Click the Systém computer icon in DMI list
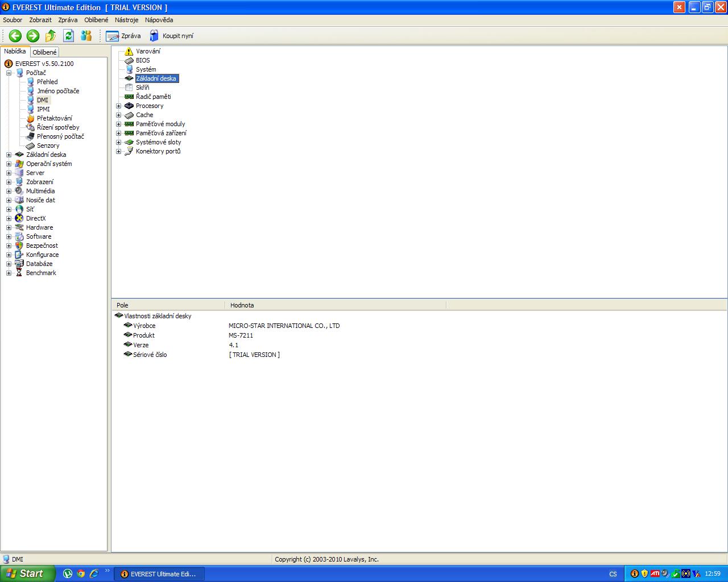728x582 pixels. [x=129, y=69]
